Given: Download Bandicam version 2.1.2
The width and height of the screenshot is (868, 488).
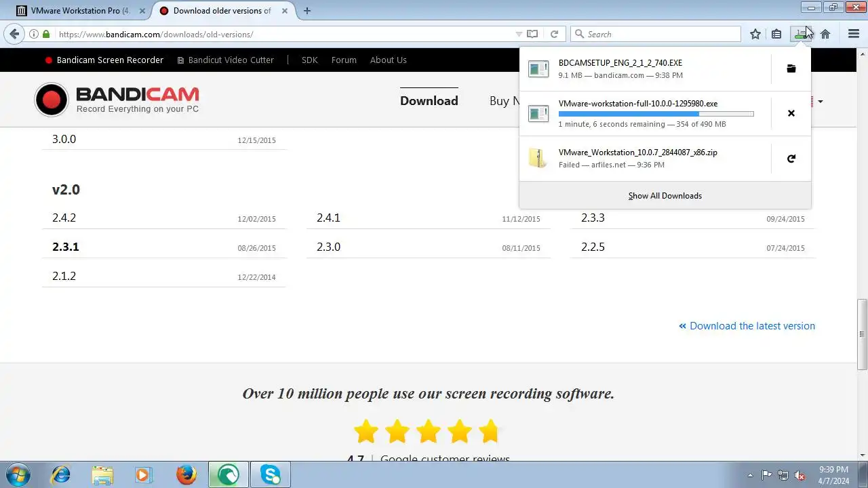Looking at the screenshot, I should point(64,276).
